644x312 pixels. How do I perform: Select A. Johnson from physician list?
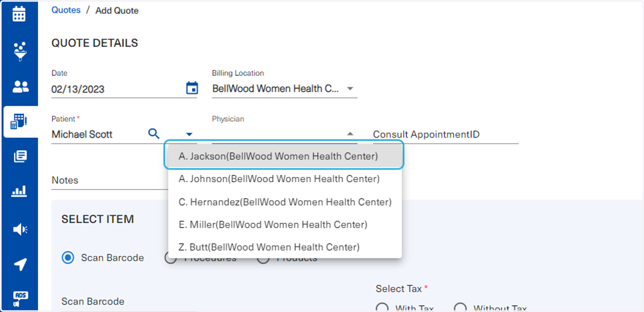pos(284,179)
